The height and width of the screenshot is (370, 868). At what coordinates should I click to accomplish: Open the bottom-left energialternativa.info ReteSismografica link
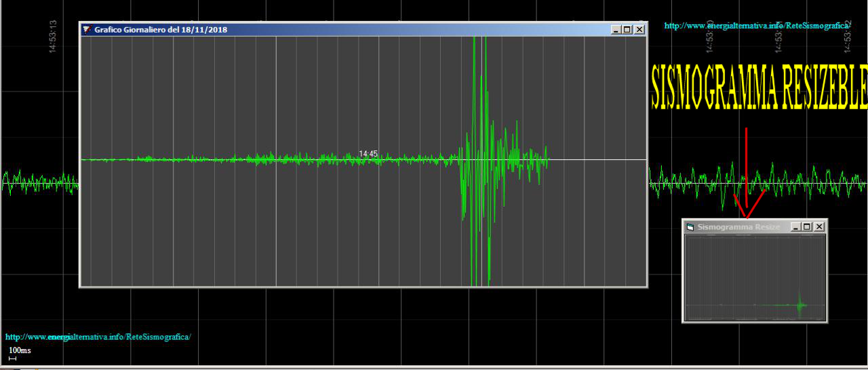(98, 337)
